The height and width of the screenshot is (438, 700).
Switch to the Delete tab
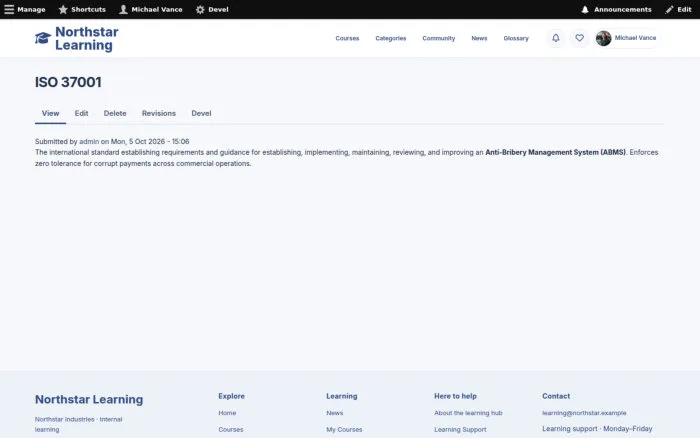(x=115, y=113)
